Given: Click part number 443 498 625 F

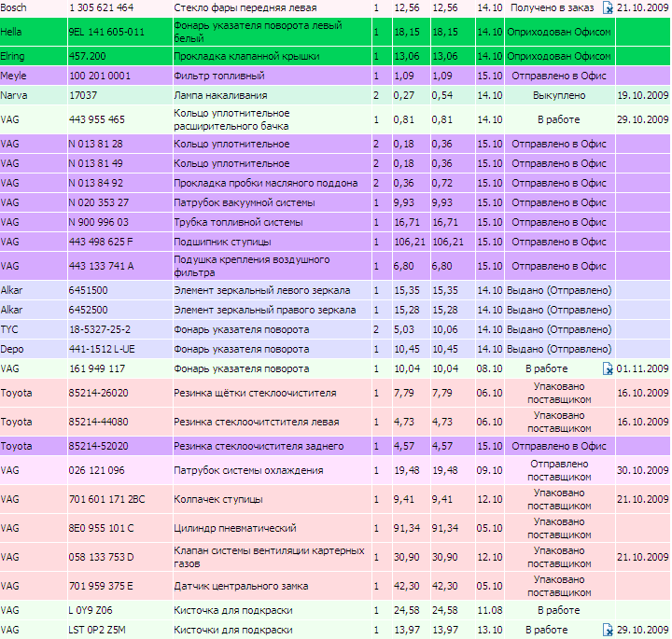Looking at the screenshot, I should (x=101, y=242).
